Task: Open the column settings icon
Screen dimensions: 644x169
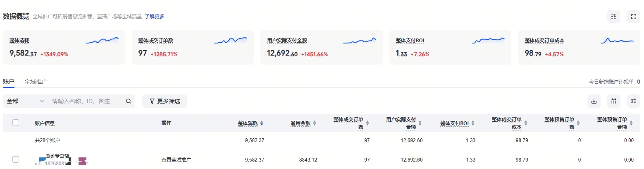Action: [x=614, y=101]
